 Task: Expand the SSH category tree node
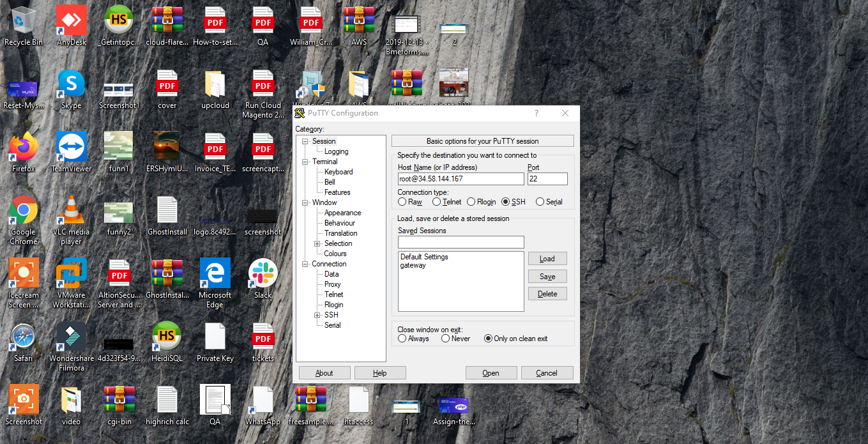click(317, 315)
